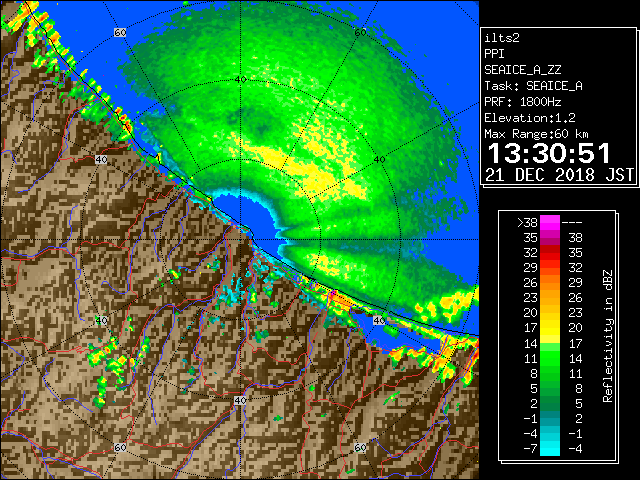This screenshot has width=640, height=480.
Task: Click the 'PPI' scan type text
Action: pos(494,54)
